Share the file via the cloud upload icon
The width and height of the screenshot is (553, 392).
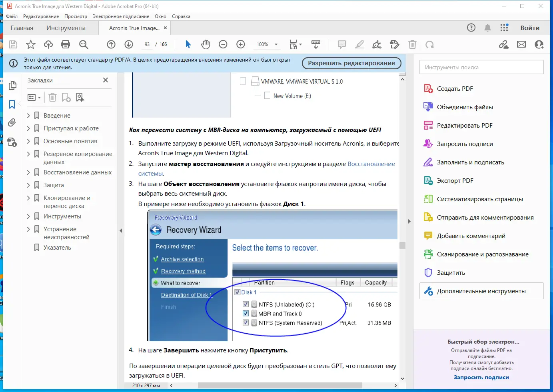pyautogui.click(x=48, y=44)
